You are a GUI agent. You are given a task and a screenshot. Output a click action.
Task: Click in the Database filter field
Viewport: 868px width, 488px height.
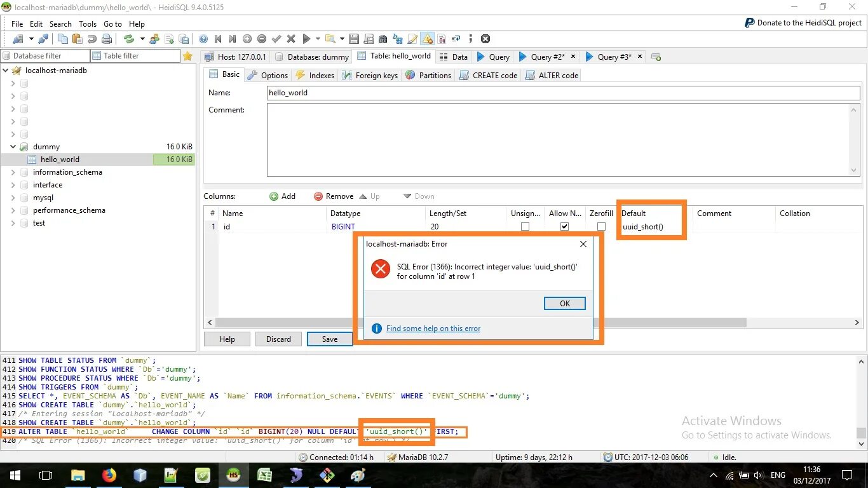pos(45,56)
